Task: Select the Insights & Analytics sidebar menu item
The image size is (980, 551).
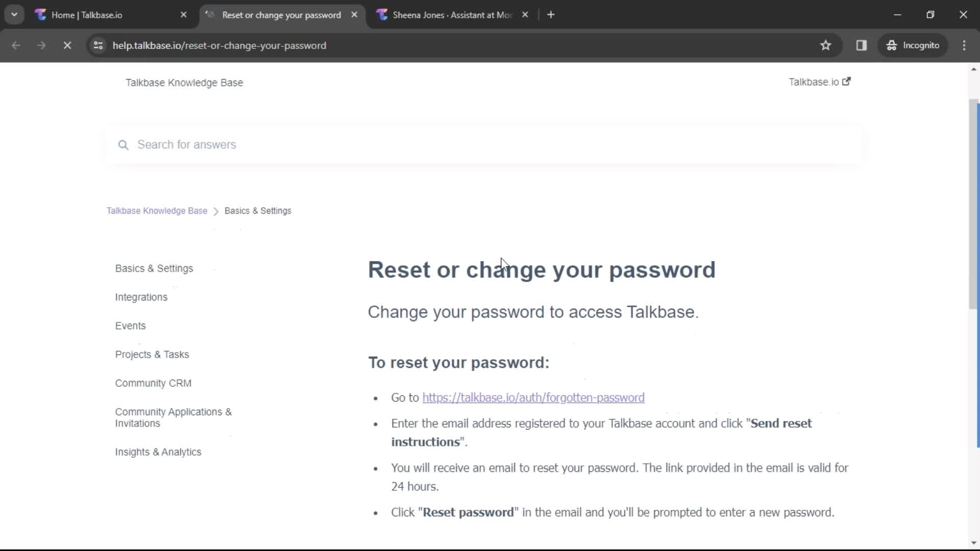Action: tap(158, 452)
